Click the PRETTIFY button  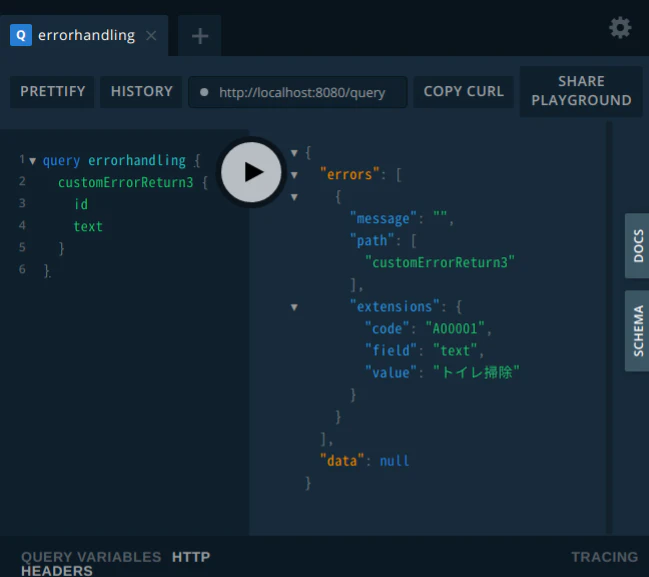(53, 91)
